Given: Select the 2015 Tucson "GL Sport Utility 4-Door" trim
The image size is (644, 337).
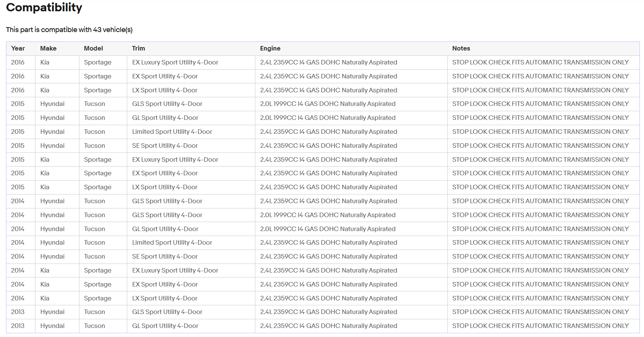Looking at the screenshot, I should (x=165, y=118).
